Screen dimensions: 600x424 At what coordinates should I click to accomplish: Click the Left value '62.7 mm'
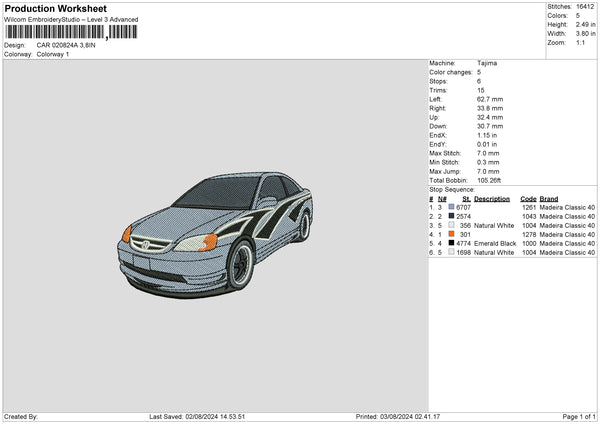[490, 99]
